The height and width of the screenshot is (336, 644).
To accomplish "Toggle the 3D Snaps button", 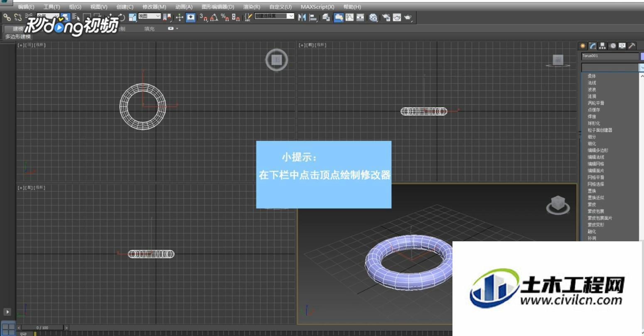I will (203, 17).
